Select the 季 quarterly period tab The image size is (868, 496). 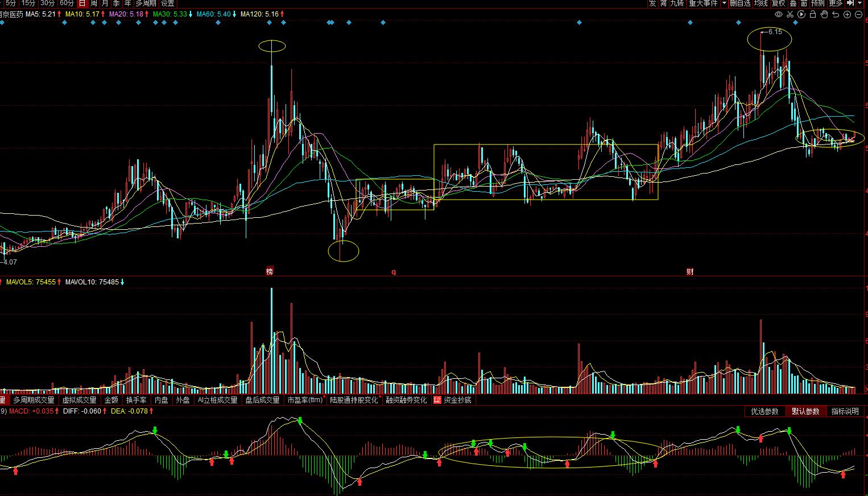[x=117, y=3]
